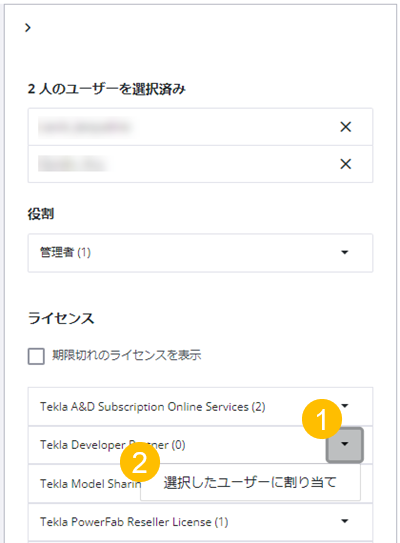Select the Tekla A&D Subscription Online Services name
The height and width of the screenshot is (543, 400).
(153, 407)
